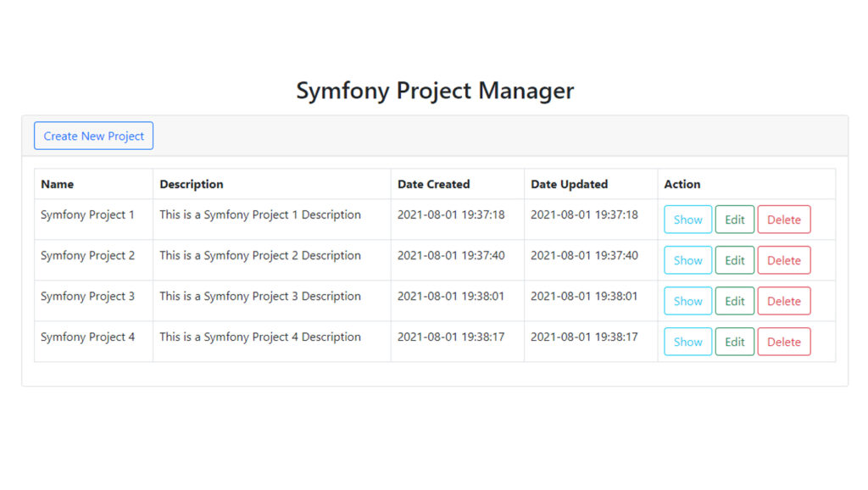The height and width of the screenshot is (490, 868).
Task: Click 'This is a Symfony Project 2 Description'
Action: [260, 256]
